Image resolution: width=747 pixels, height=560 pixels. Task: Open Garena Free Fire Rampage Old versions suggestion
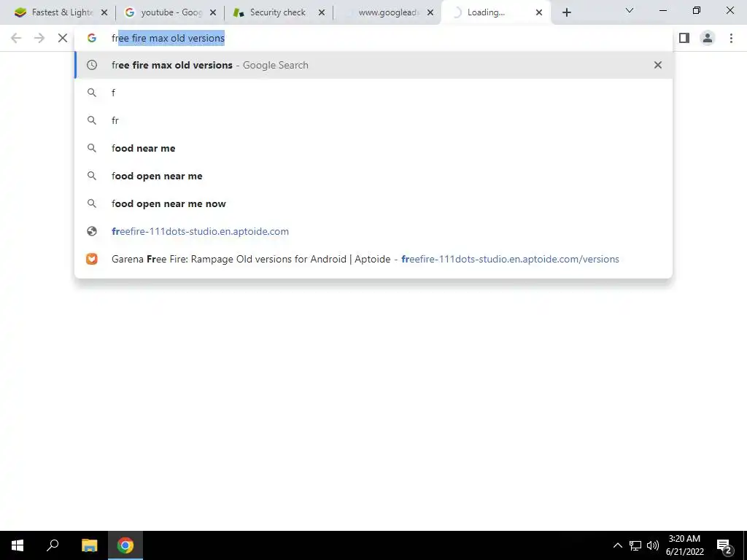[373, 259]
